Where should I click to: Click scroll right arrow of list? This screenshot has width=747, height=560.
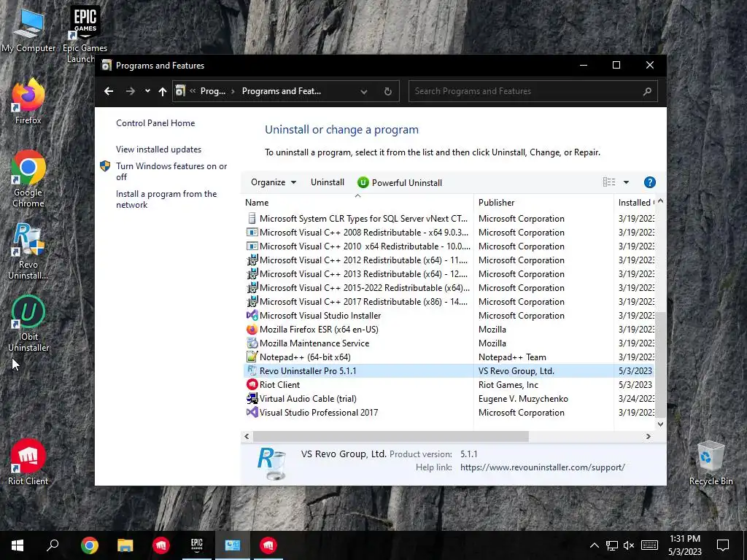[648, 436]
